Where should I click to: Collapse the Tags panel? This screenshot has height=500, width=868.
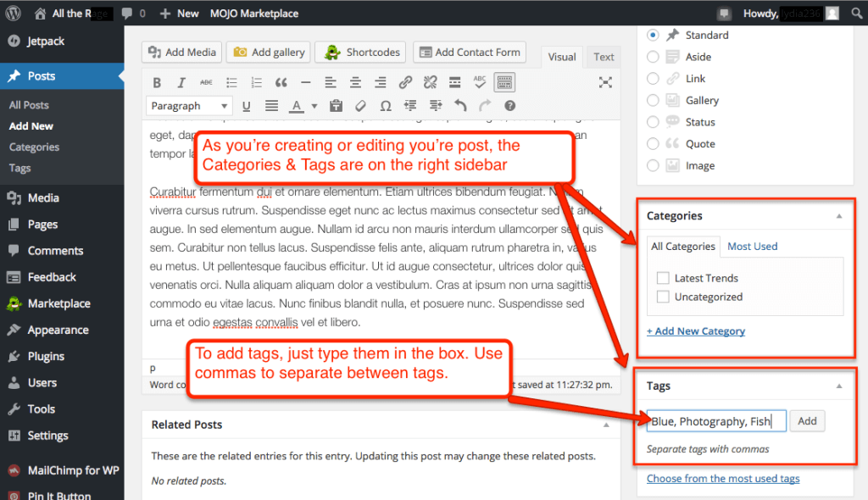click(839, 386)
